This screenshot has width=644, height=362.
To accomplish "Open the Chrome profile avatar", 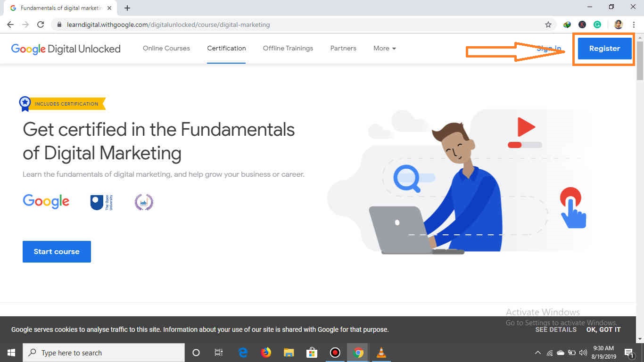I will coord(619,25).
